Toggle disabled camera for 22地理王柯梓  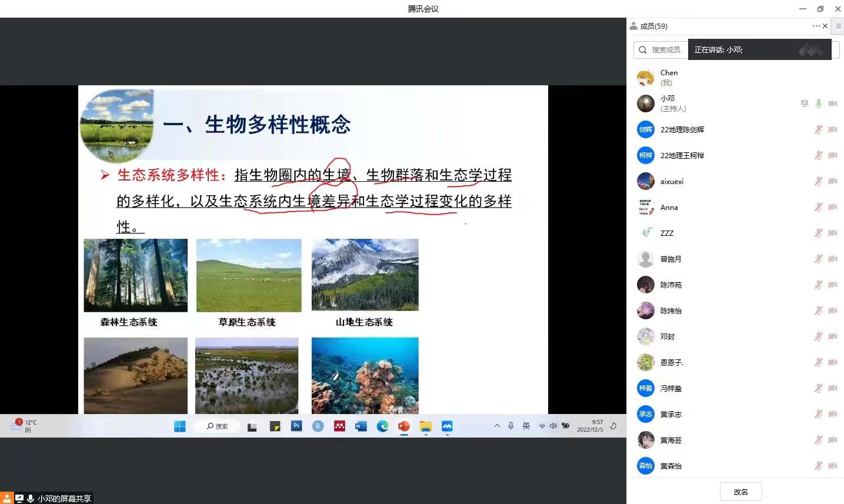833,155
